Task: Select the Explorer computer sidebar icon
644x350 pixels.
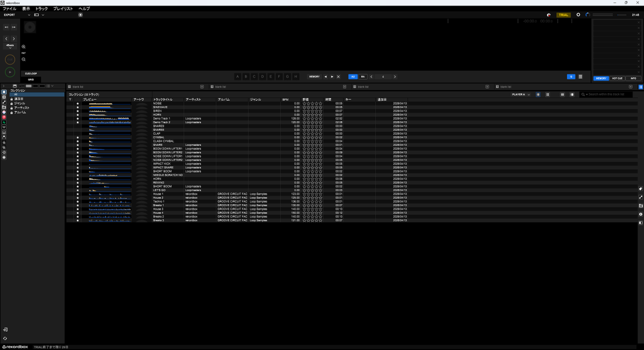Action: click(x=4, y=132)
